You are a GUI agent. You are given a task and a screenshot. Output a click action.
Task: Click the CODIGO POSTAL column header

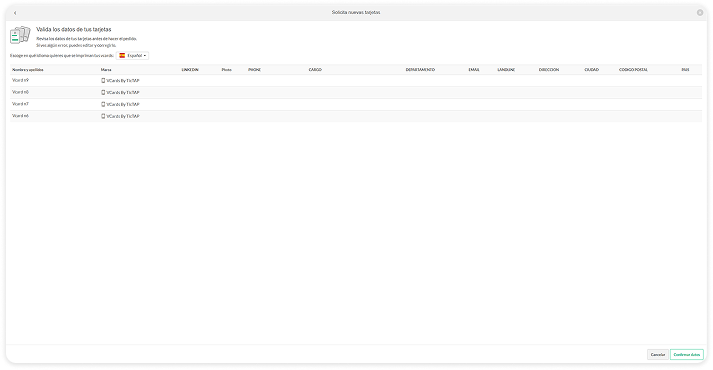tap(633, 70)
